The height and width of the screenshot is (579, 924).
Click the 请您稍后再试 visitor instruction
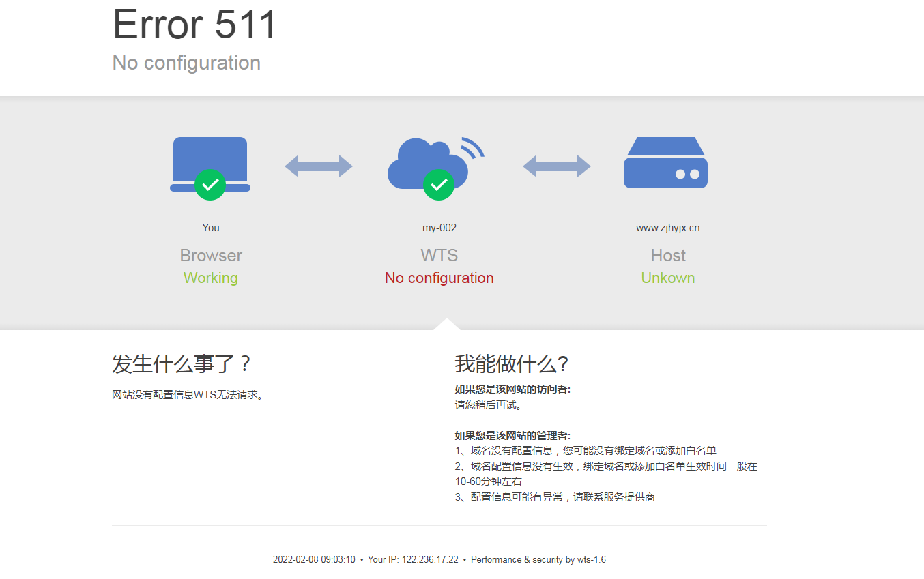click(x=489, y=405)
